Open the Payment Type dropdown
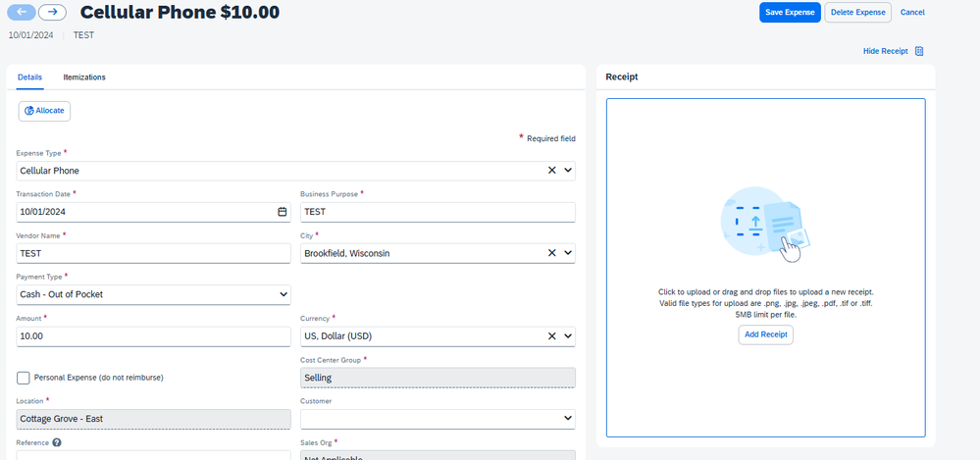This screenshot has height=460, width=980. (153, 294)
